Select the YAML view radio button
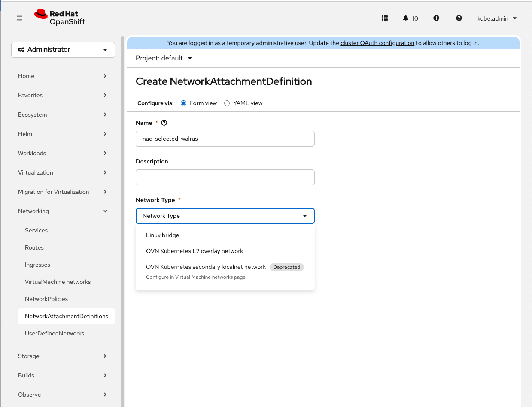The image size is (532, 407). coord(227,103)
